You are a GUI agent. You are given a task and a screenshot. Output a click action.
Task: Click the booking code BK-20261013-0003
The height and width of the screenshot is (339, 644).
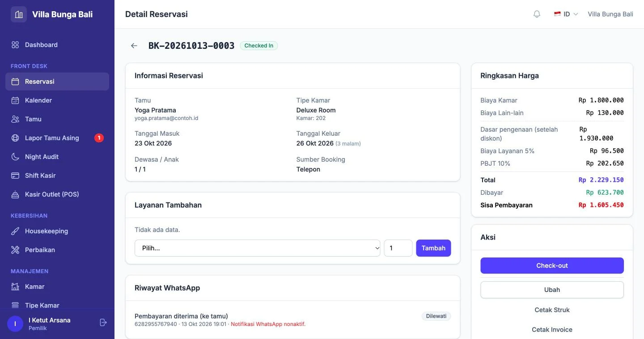click(191, 46)
